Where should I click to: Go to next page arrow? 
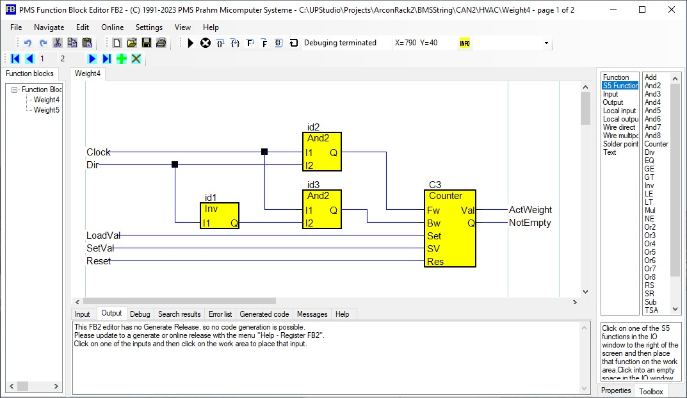(92, 59)
